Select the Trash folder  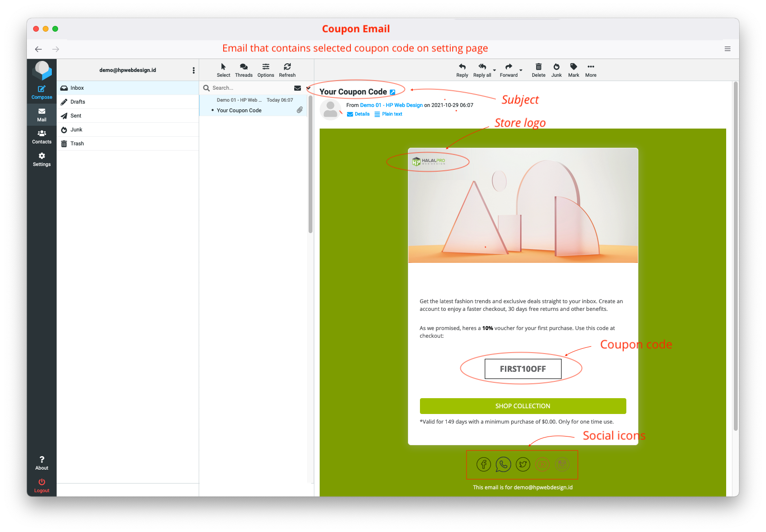(x=77, y=143)
